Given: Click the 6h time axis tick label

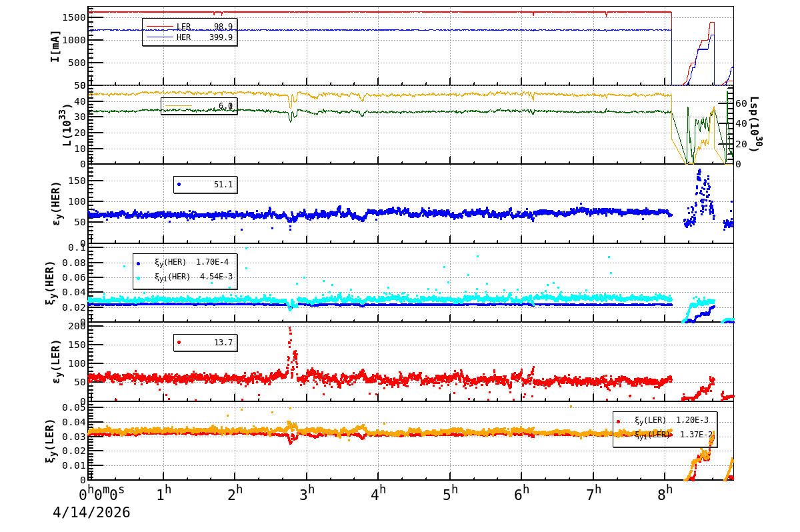Looking at the screenshot, I should (x=522, y=494).
